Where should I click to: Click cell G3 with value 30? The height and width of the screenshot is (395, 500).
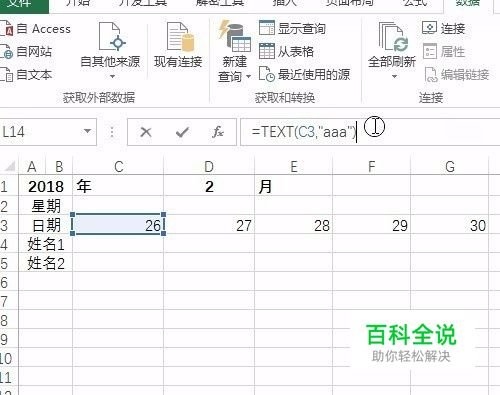[450, 225]
